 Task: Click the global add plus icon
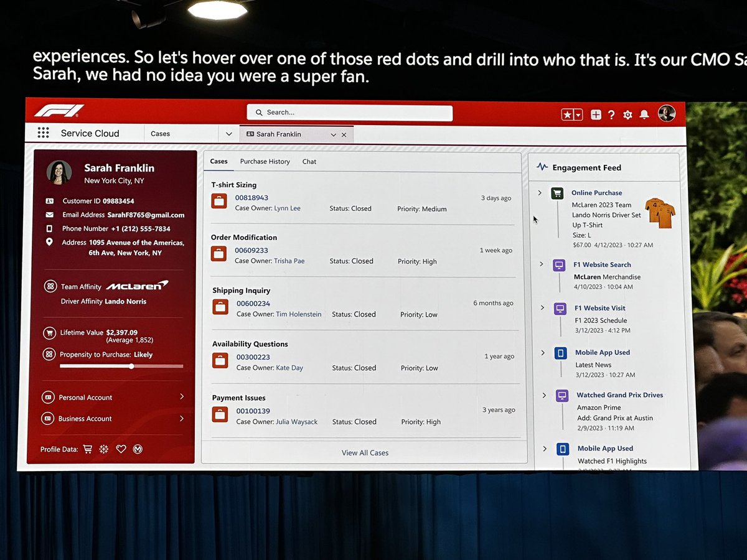596,114
